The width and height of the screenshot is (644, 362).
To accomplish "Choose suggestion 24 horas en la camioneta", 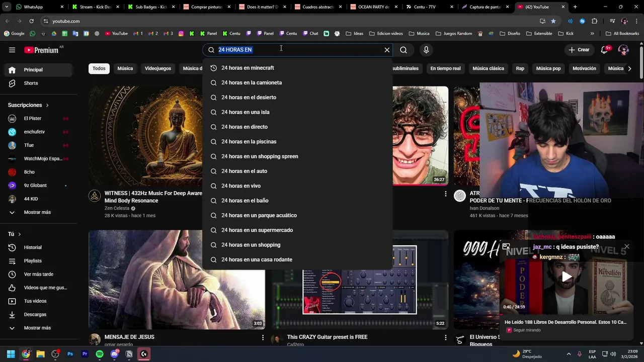I will coord(297,82).
